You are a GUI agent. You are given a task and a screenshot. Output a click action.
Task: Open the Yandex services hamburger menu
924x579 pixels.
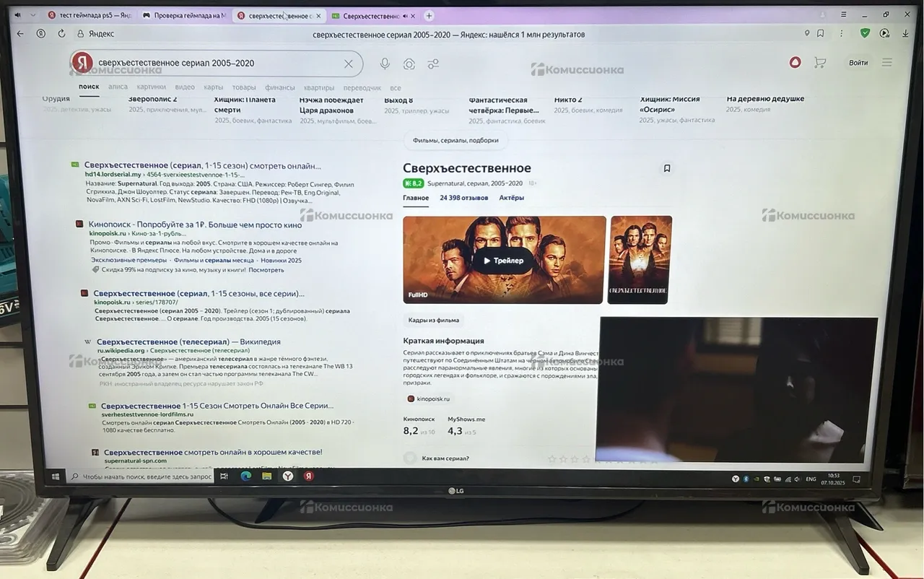tap(887, 63)
